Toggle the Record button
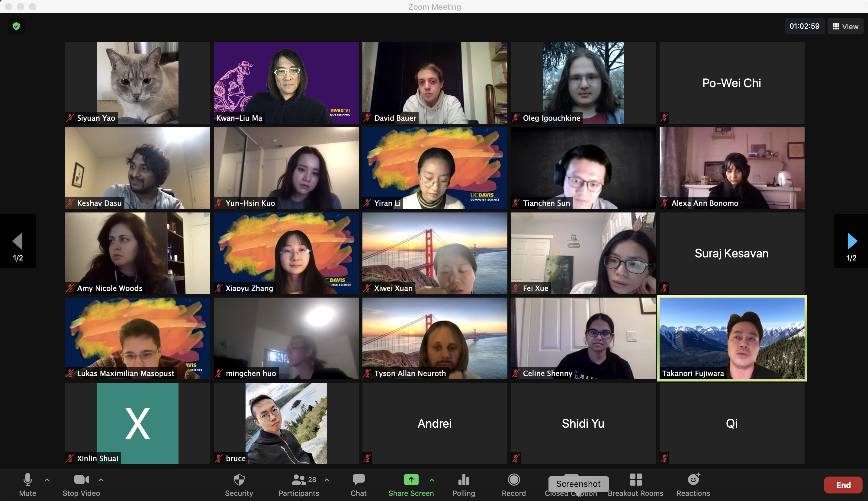Screen dimensions: 868x501 click(513, 480)
